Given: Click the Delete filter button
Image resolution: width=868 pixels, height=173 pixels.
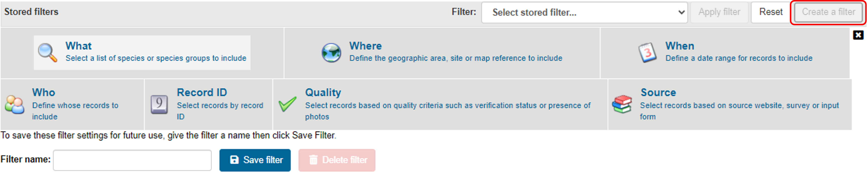Looking at the screenshot, I should (x=336, y=160).
